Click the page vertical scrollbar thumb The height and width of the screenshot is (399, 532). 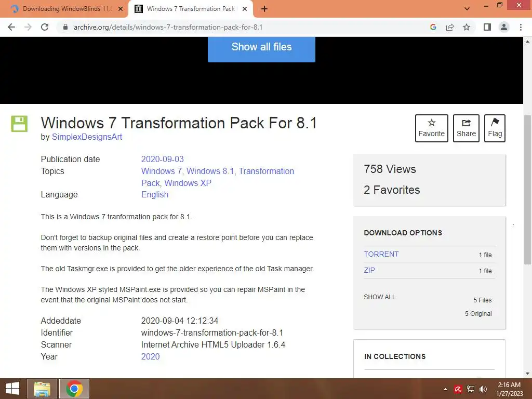click(527, 190)
